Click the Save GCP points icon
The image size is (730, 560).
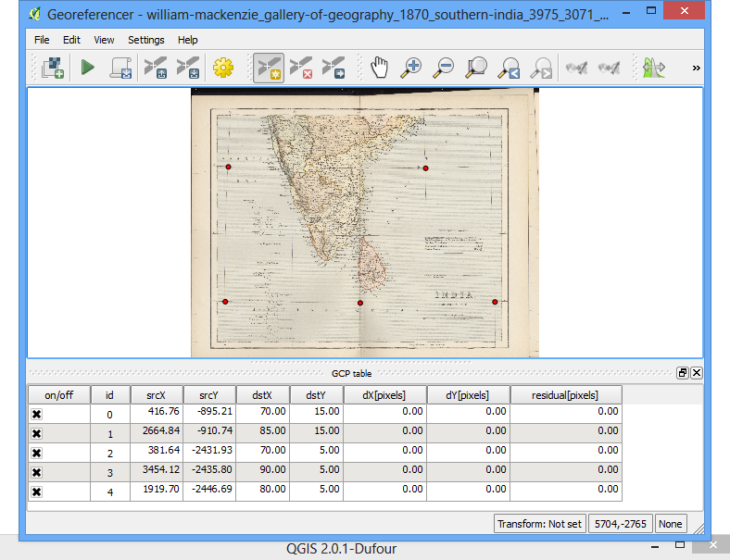188,68
